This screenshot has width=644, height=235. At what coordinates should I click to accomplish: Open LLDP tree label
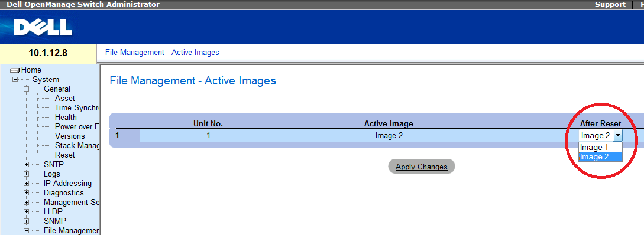tap(53, 211)
